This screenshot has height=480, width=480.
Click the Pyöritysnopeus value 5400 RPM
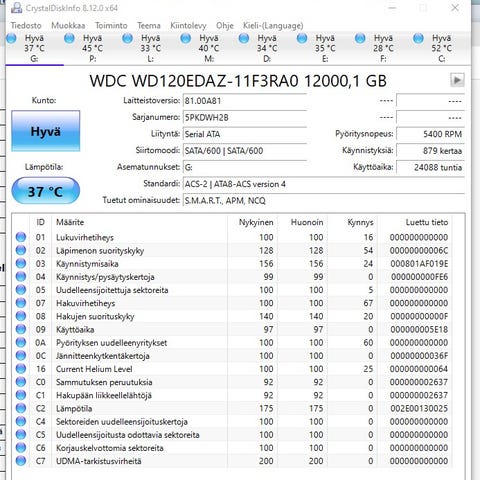[430, 134]
